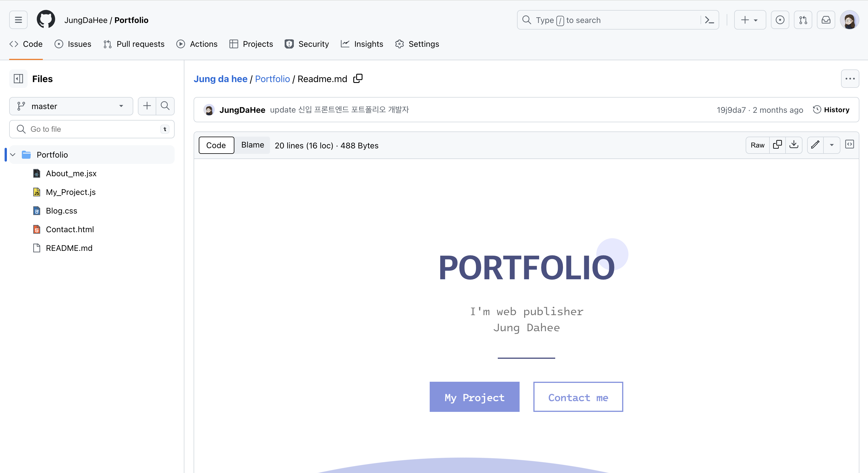
Task: Open the command palette icon
Action: click(709, 20)
